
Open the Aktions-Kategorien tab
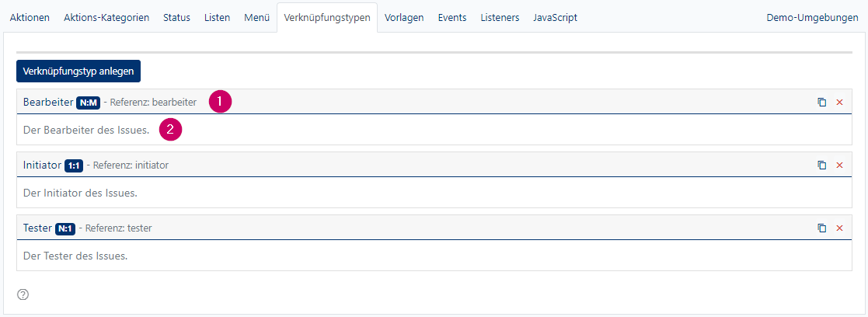pyautogui.click(x=106, y=17)
